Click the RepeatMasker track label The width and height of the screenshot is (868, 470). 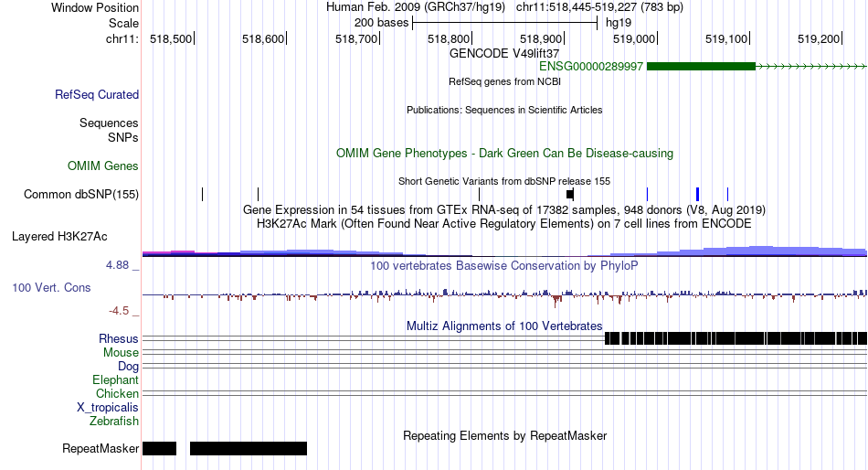(101, 448)
